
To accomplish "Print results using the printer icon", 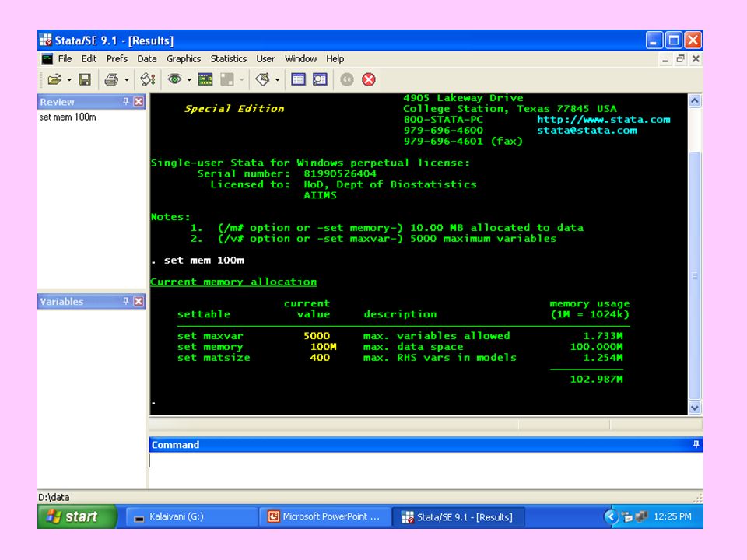I will pyautogui.click(x=111, y=79).
